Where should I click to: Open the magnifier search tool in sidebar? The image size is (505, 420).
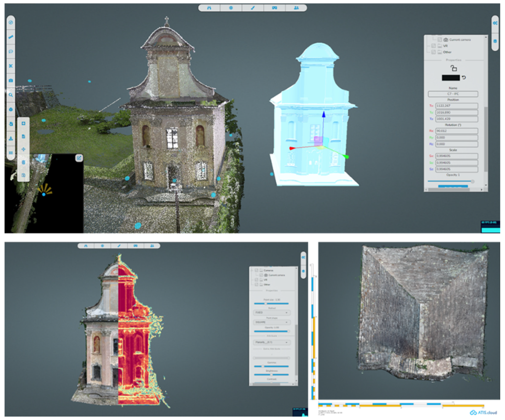(11, 95)
